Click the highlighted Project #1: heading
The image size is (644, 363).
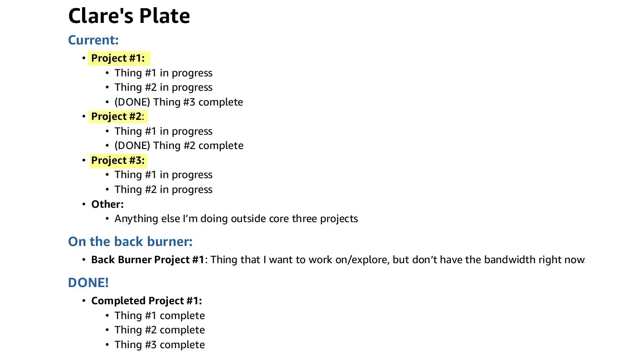(119, 58)
